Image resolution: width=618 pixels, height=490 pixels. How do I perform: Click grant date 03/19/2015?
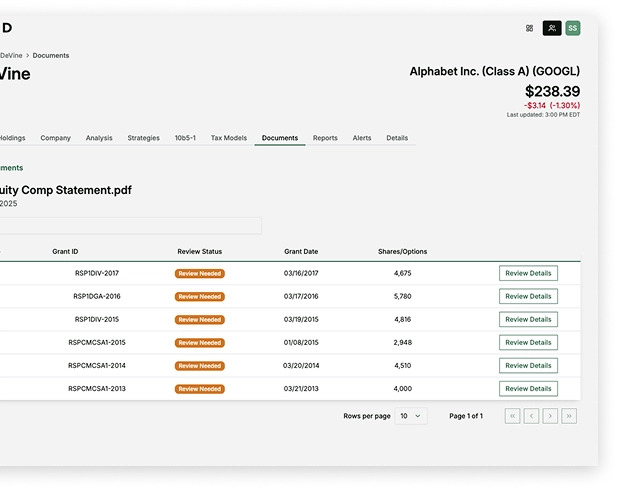click(301, 319)
